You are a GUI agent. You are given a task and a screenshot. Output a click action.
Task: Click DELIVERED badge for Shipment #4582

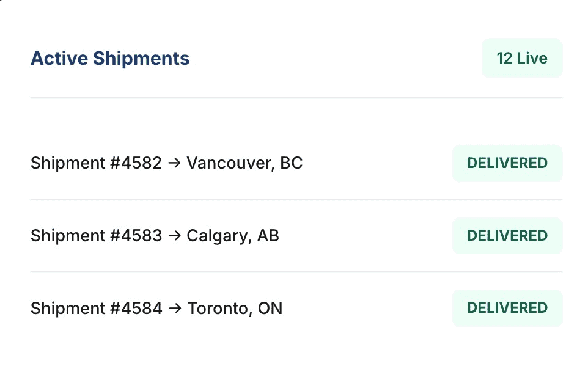(x=507, y=163)
